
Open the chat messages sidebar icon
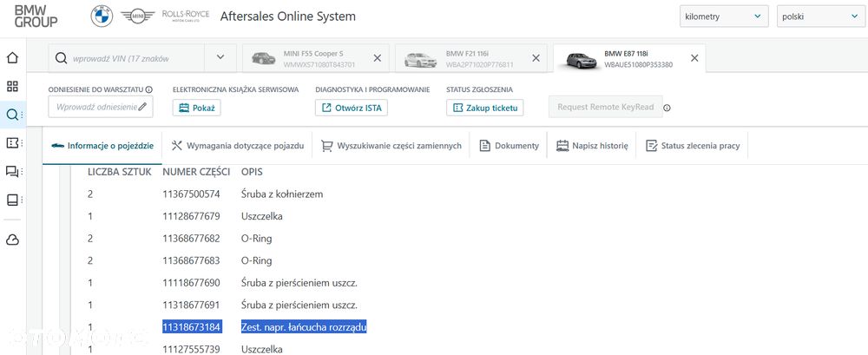pyautogui.click(x=12, y=171)
